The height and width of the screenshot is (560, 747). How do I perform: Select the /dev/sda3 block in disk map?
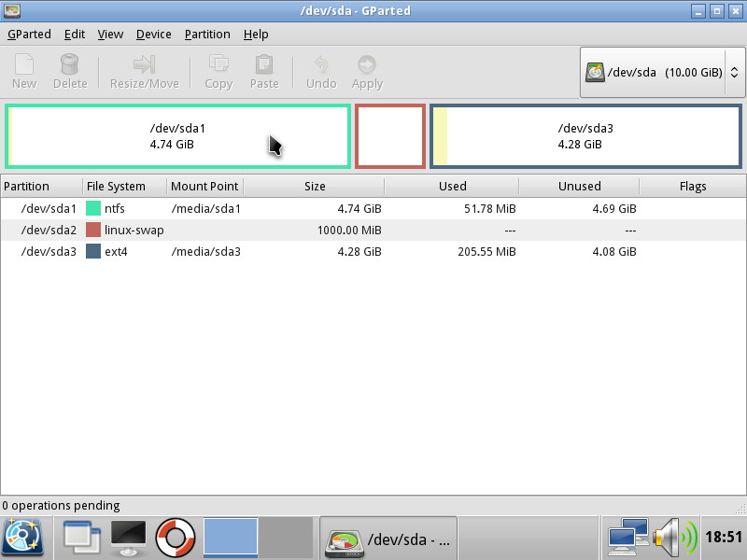(x=586, y=136)
